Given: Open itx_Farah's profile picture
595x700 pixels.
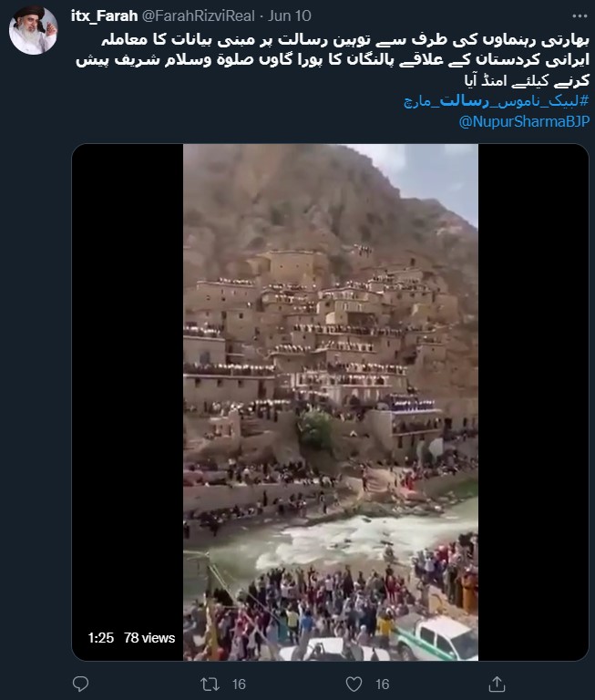Looking at the screenshot, I should (34, 30).
